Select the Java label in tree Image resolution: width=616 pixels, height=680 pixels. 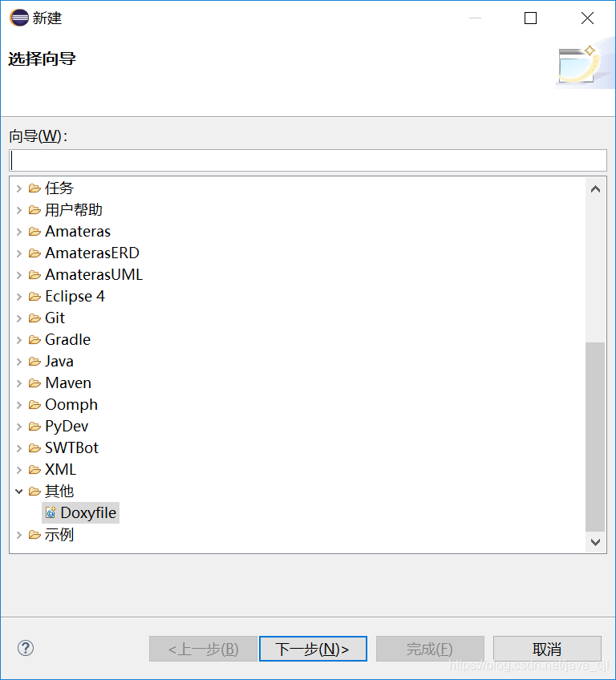click(x=59, y=361)
